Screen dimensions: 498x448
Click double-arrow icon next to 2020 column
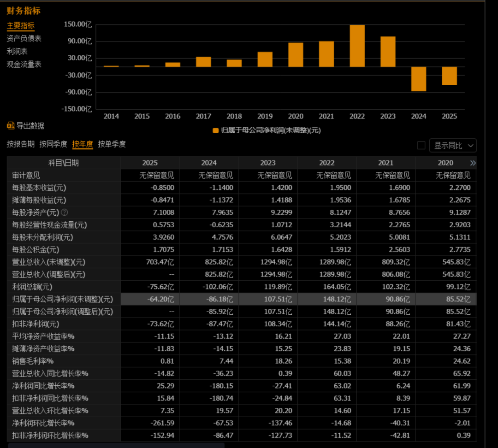tap(473, 163)
